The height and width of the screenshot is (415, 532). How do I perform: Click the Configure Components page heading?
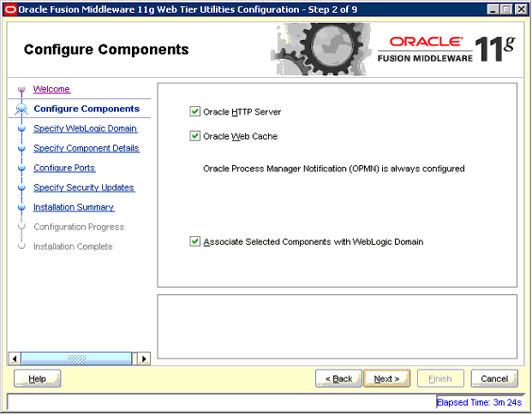[x=106, y=50]
